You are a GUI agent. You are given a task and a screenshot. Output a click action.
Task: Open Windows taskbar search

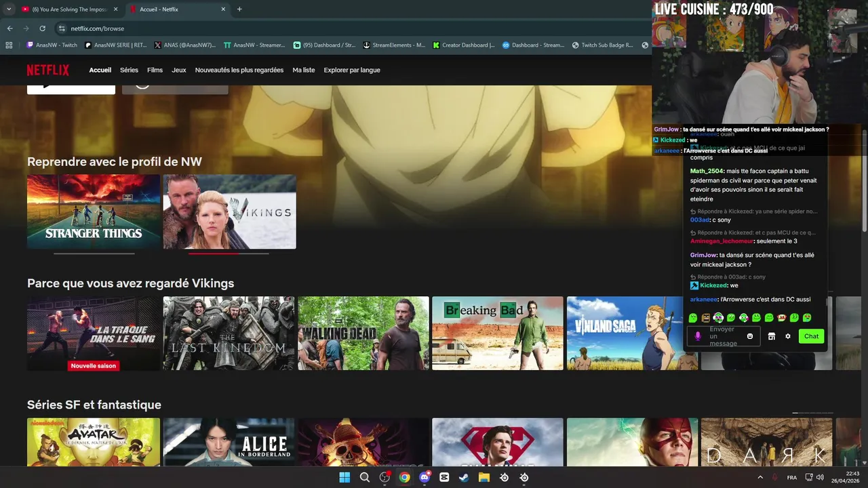coord(365,477)
